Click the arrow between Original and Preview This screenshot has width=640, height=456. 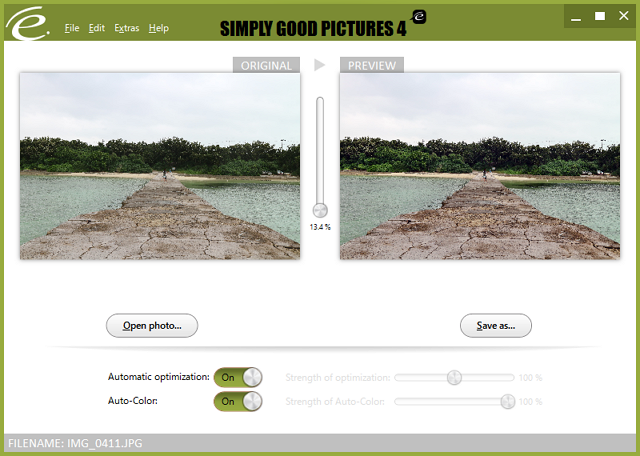pyautogui.click(x=320, y=65)
